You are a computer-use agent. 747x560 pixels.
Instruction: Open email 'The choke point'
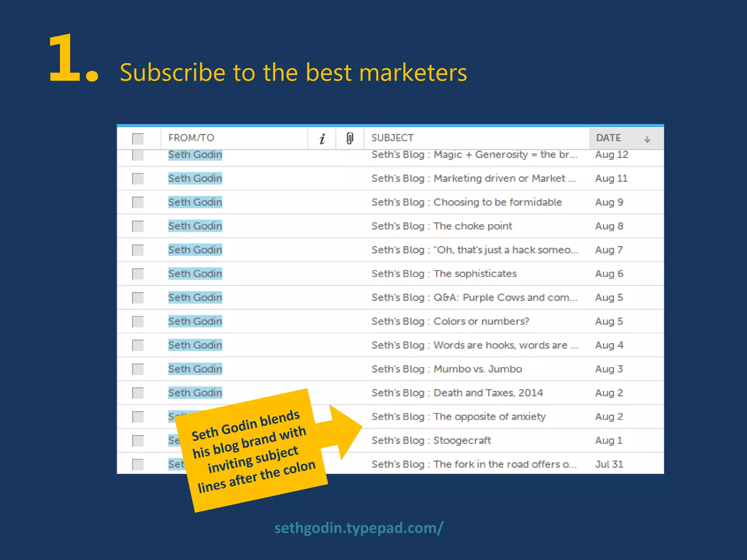tap(442, 226)
